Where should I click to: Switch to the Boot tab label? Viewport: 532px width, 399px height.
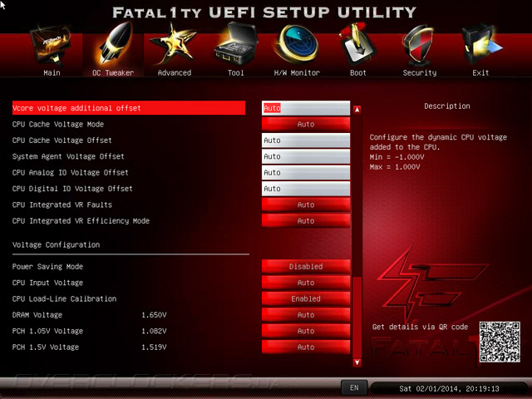(358, 72)
